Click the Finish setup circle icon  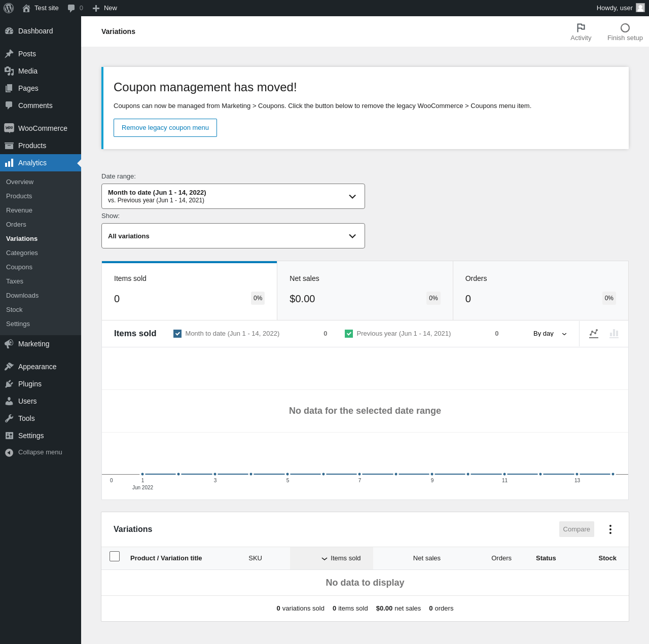point(625,28)
